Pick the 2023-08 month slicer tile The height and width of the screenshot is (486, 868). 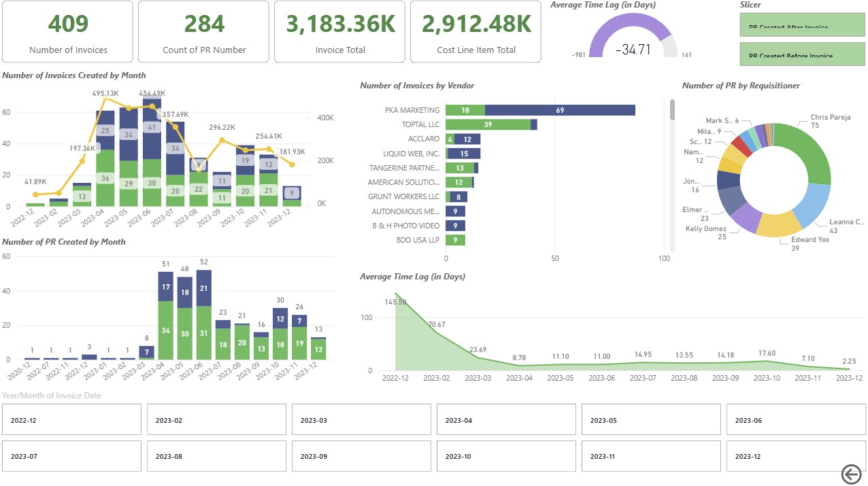[x=216, y=456]
